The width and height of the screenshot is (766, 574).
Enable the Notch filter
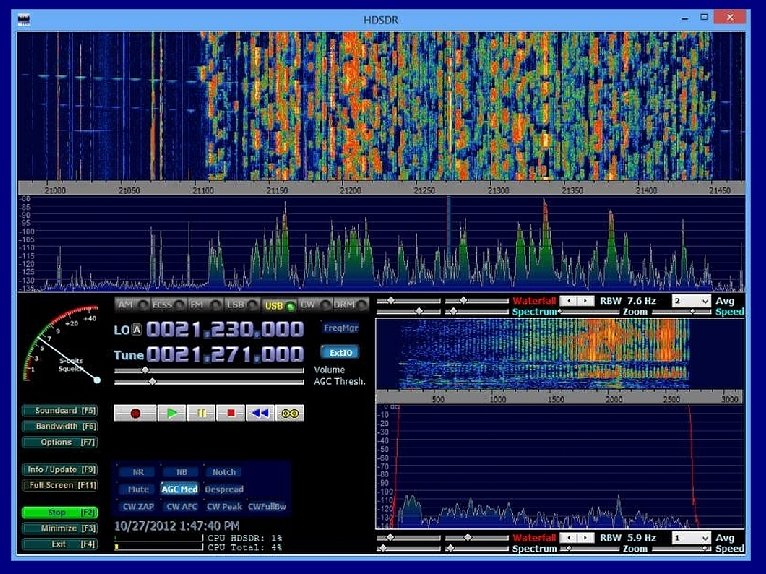tap(224, 472)
